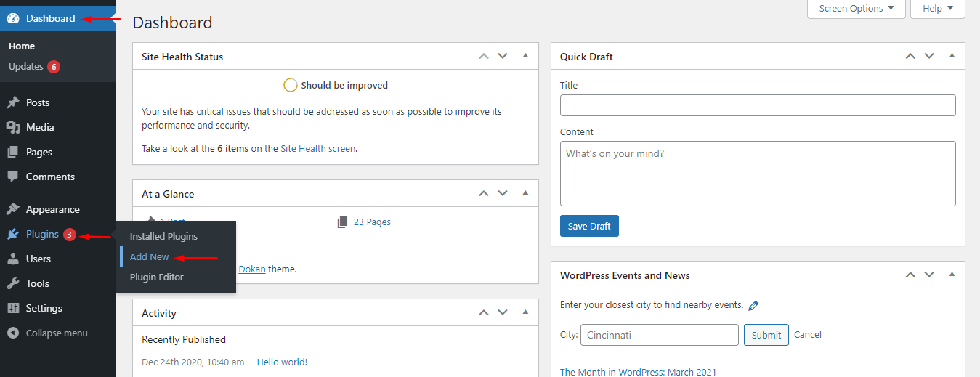Image resolution: width=980 pixels, height=377 pixels.
Task: Move At a Glance panel down arrow
Action: 503,193
